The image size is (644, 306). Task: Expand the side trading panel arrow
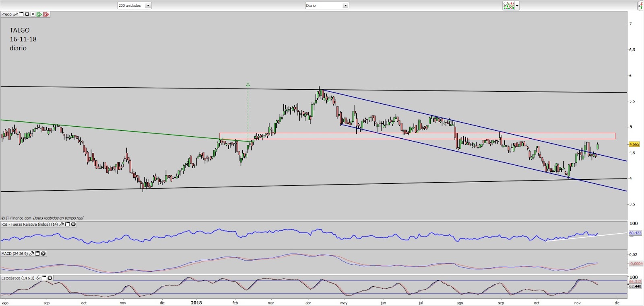pos(640,6)
